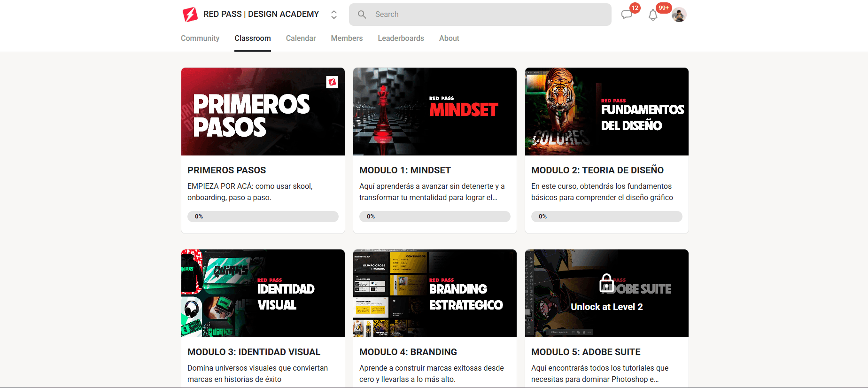The image size is (868, 388).
Task: Open chat messages icon with 12 badge
Action: 627,15
